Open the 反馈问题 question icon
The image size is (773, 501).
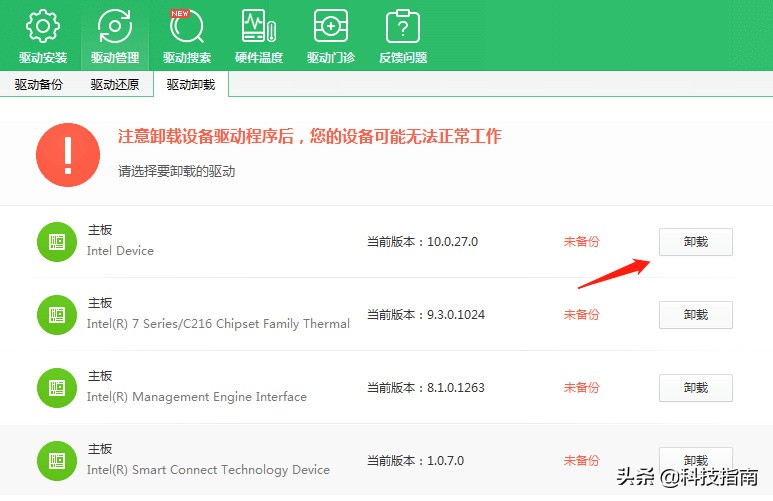point(403,27)
